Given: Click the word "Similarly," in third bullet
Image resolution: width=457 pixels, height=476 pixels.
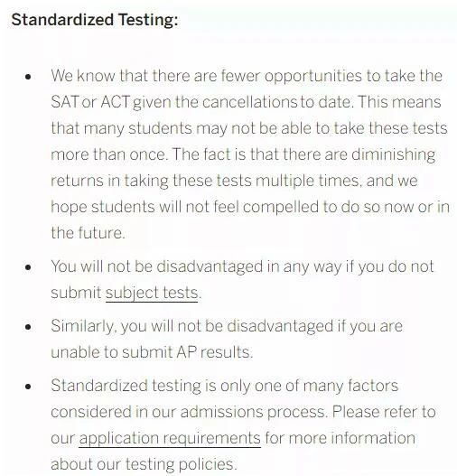Looking at the screenshot, I should tap(84, 327).
